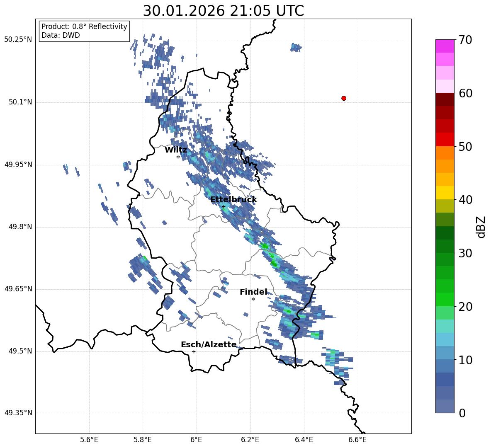Image resolution: width=491 pixels, height=448 pixels.
Task: Click the 49.8°N latitude label
Action: pos(20,227)
